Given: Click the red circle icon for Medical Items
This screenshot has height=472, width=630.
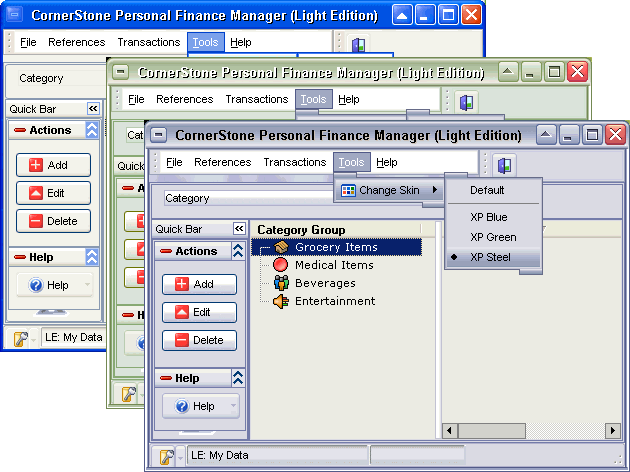Looking at the screenshot, I should (280, 265).
